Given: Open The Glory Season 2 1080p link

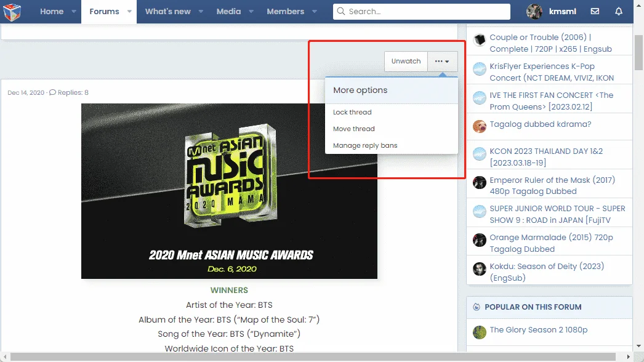Looking at the screenshot, I should [x=539, y=329].
